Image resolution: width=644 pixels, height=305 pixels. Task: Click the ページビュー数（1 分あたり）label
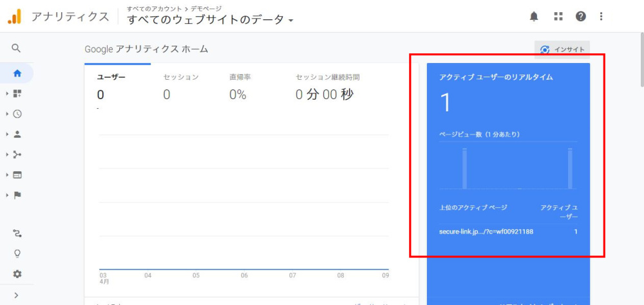pos(479,134)
